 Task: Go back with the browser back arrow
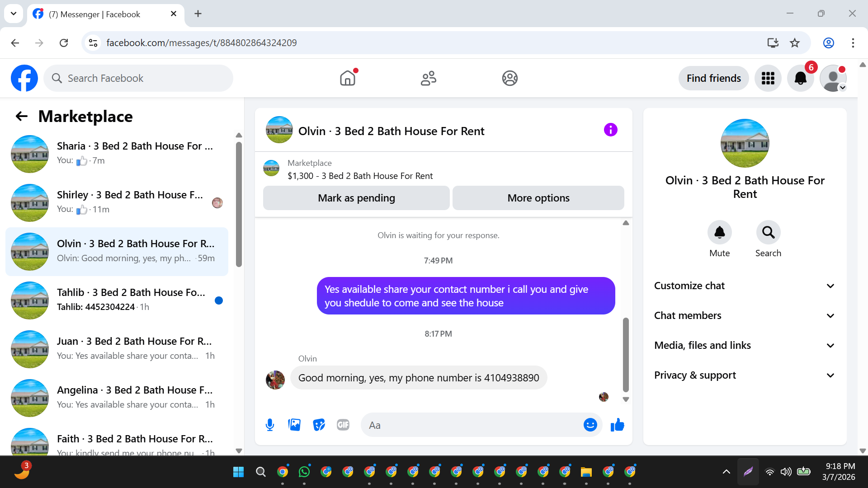click(15, 43)
